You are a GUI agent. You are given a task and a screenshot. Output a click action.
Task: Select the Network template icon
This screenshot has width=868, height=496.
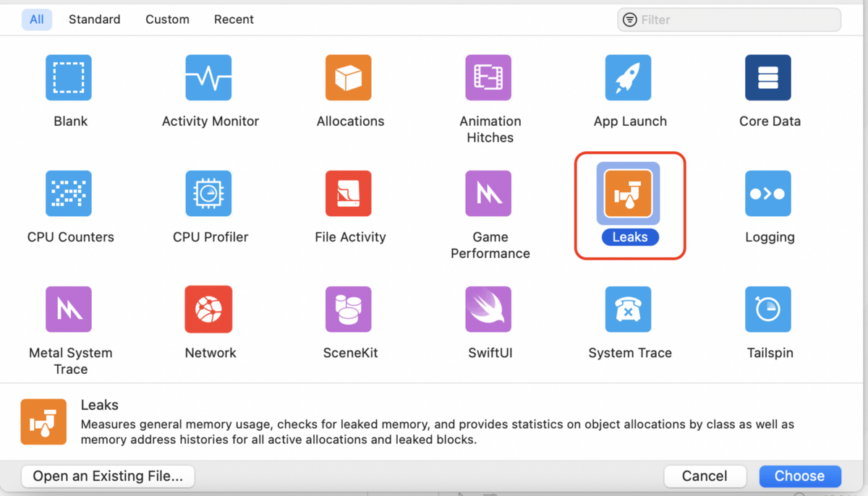pyautogui.click(x=208, y=309)
